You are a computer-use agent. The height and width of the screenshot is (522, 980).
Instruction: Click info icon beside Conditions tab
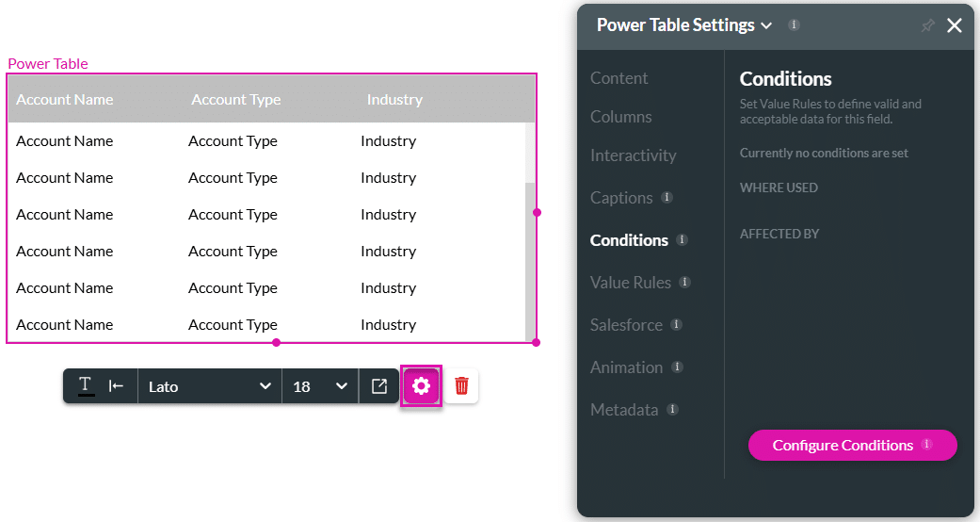coord(682,239)
